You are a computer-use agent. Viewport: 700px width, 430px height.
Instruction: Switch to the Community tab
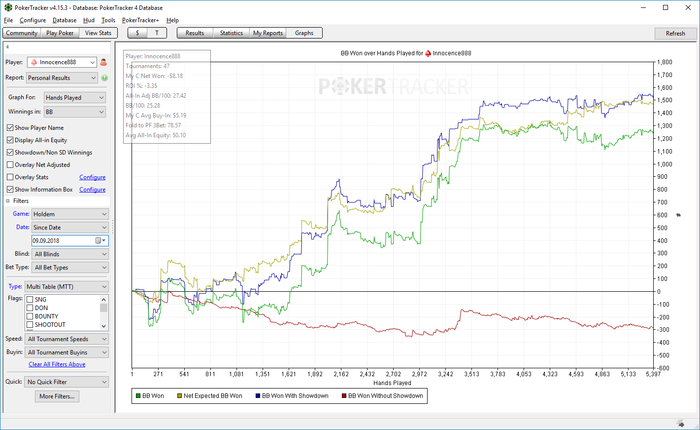tap(22, 33)
